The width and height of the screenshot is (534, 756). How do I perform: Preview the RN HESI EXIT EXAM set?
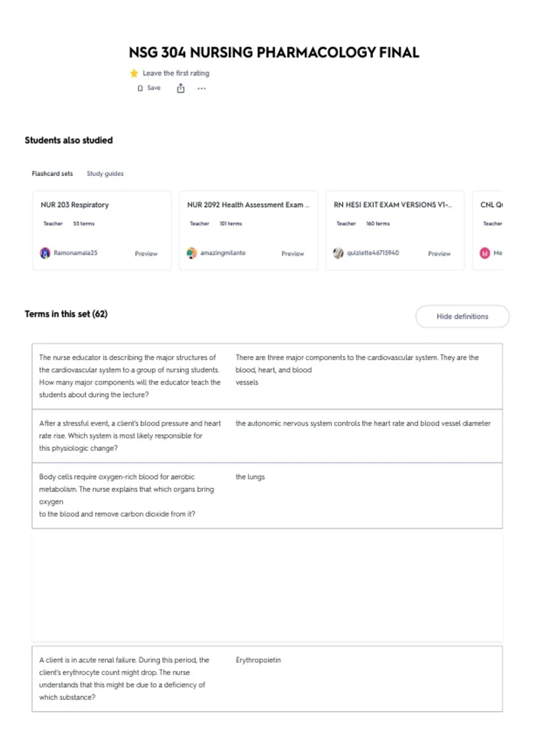[x=439, y=253]
